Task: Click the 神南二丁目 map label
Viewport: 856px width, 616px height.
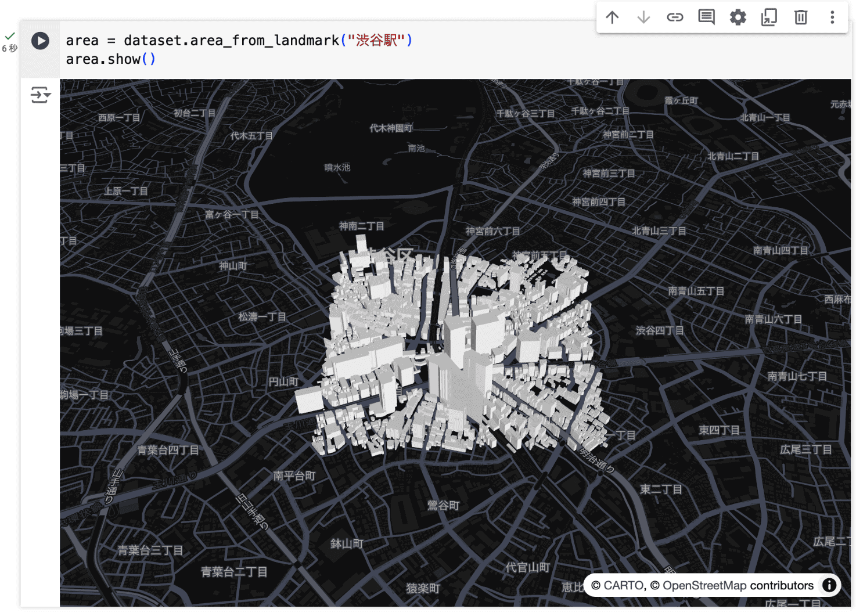Action: [x=361, y=226]
